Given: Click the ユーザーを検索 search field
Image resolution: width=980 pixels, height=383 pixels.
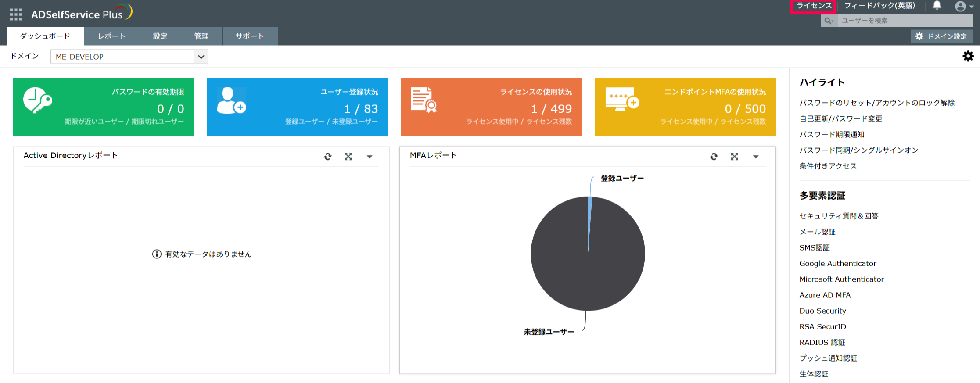Looking at the screenshot, I should click(x=904, y=21).
